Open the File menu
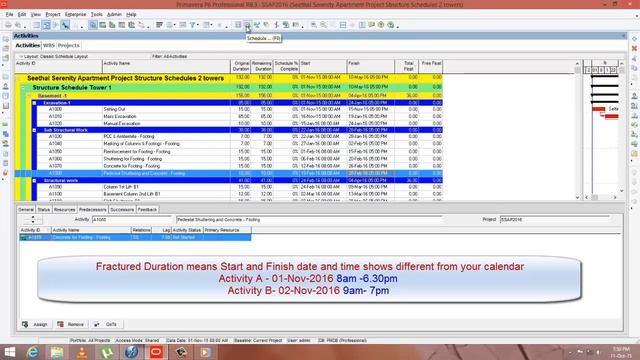Screen dimensions: 640x360 pyautogui.click(x=9, y=14)
